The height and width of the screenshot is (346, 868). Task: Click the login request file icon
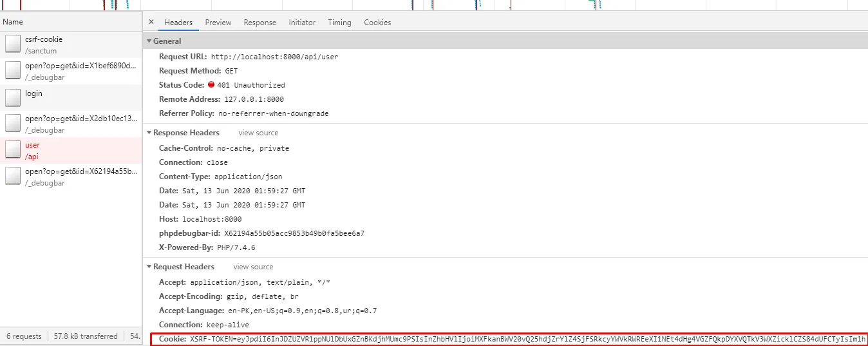pos(13,97)
